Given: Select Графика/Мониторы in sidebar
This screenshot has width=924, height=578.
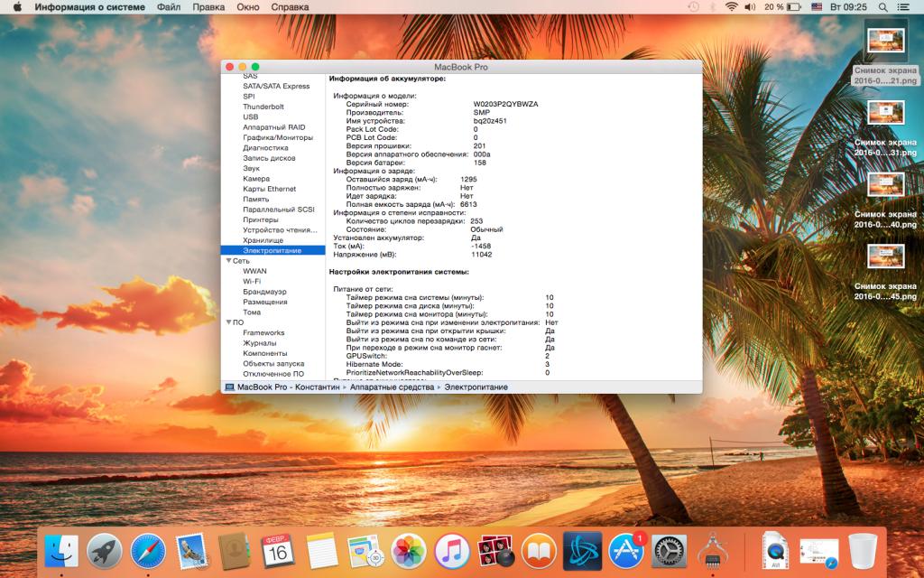Looking at the screenshot, I should [x=278, y=137].
